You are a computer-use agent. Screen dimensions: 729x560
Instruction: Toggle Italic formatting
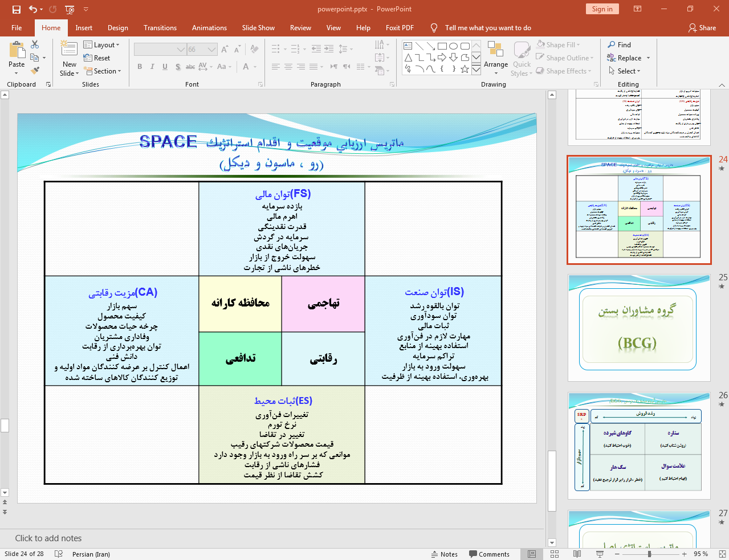(x=152, y=67)
